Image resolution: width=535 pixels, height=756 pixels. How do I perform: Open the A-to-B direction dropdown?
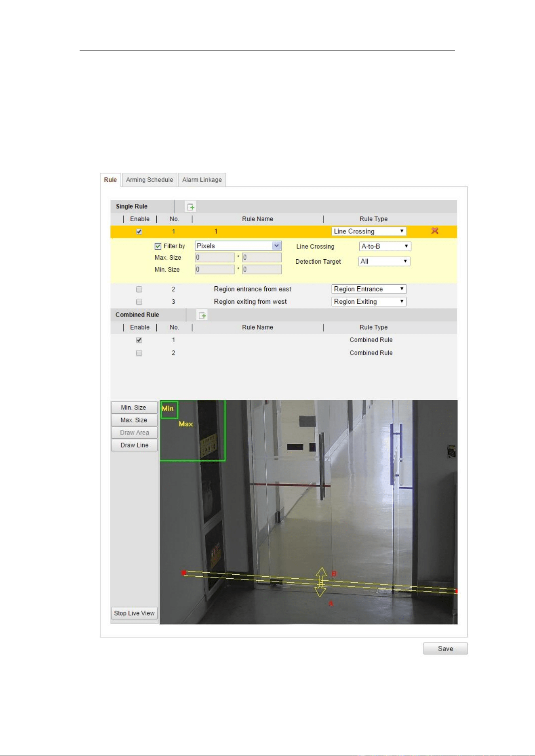click(385, 246)
